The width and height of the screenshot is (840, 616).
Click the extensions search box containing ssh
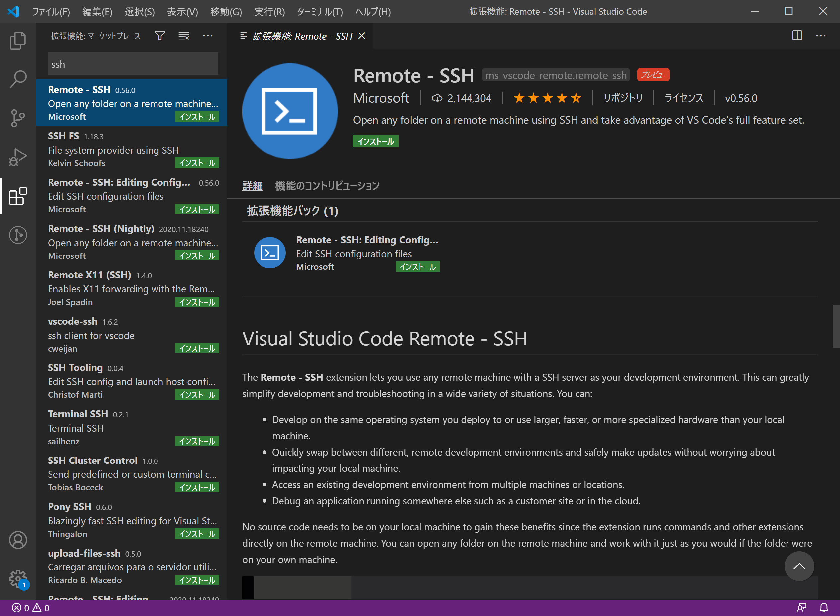133,64
